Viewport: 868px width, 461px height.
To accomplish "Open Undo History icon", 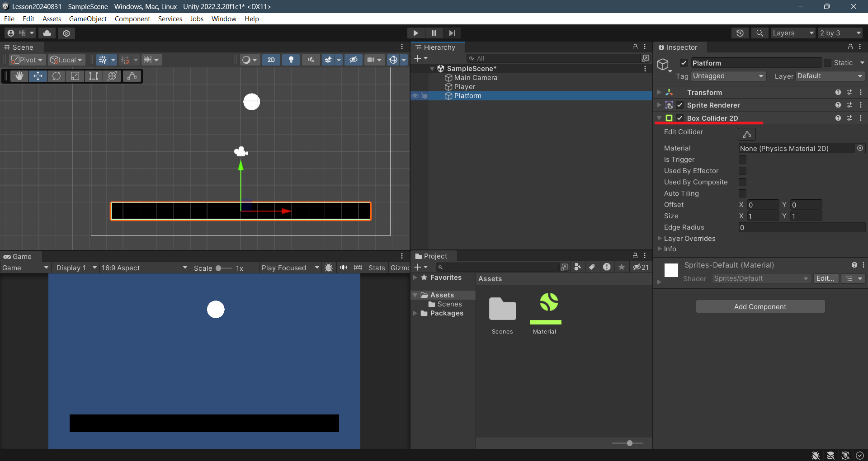I will (740, 33).
